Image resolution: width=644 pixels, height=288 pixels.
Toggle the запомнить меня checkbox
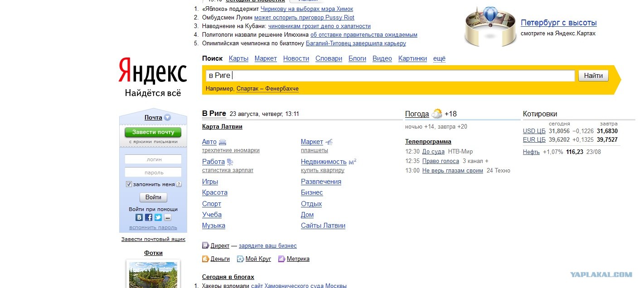click(129, 184)
